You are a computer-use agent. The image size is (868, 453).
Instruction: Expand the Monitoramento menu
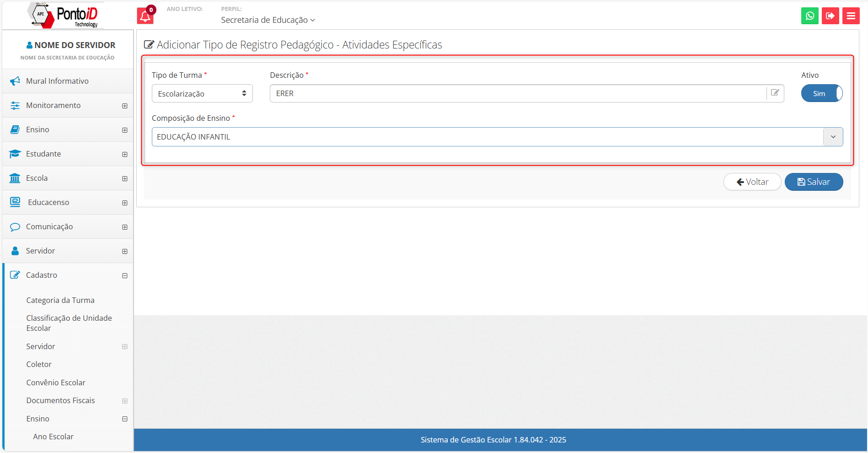click(124, 106)
